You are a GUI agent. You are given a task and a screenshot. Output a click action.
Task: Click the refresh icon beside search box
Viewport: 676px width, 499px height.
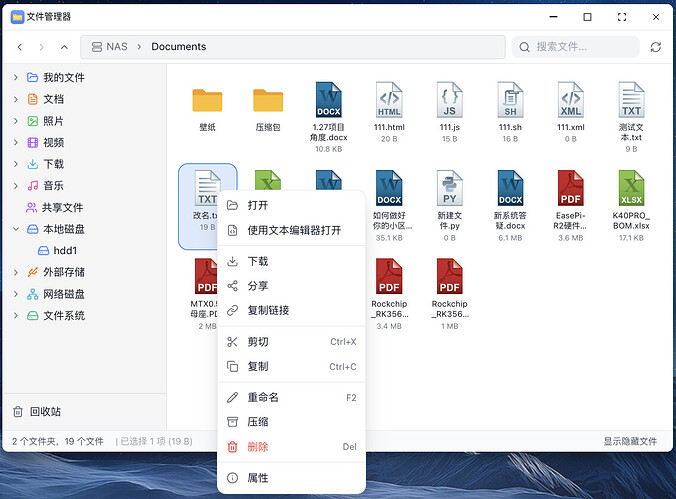[x=656, y=47]
